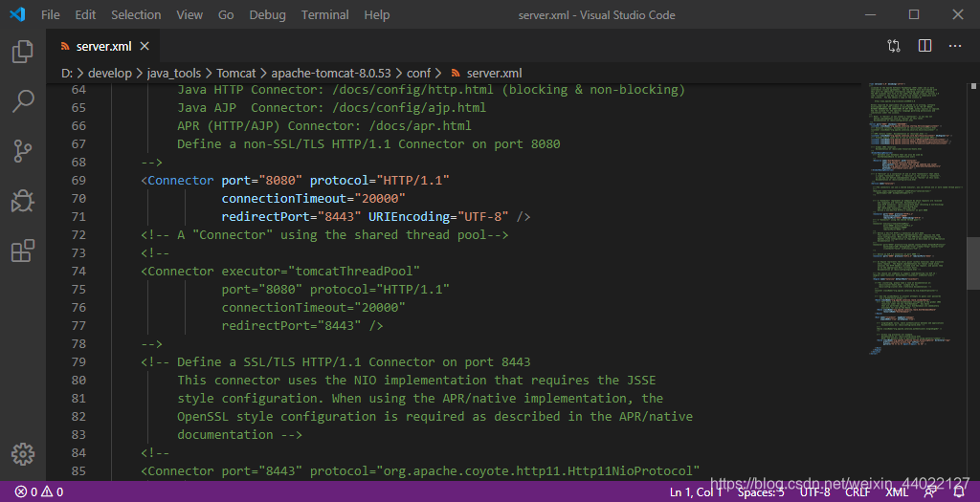
Task: Change end of line sequence CRLF
Action: 857,492
